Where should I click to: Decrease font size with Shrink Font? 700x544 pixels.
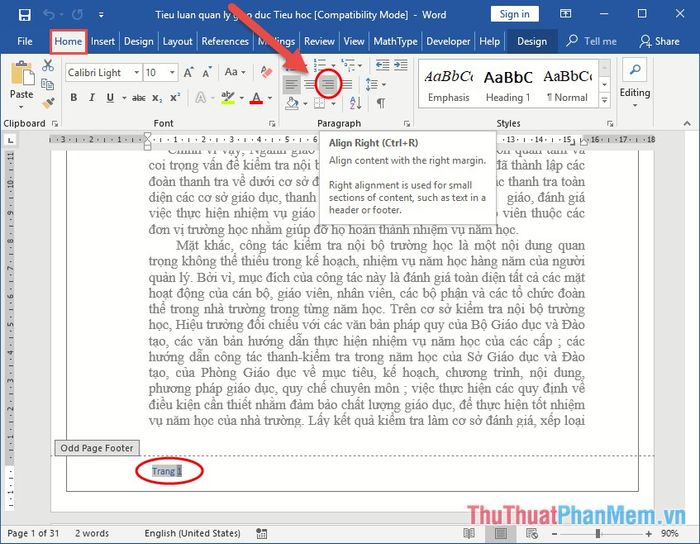click(206, 72)
